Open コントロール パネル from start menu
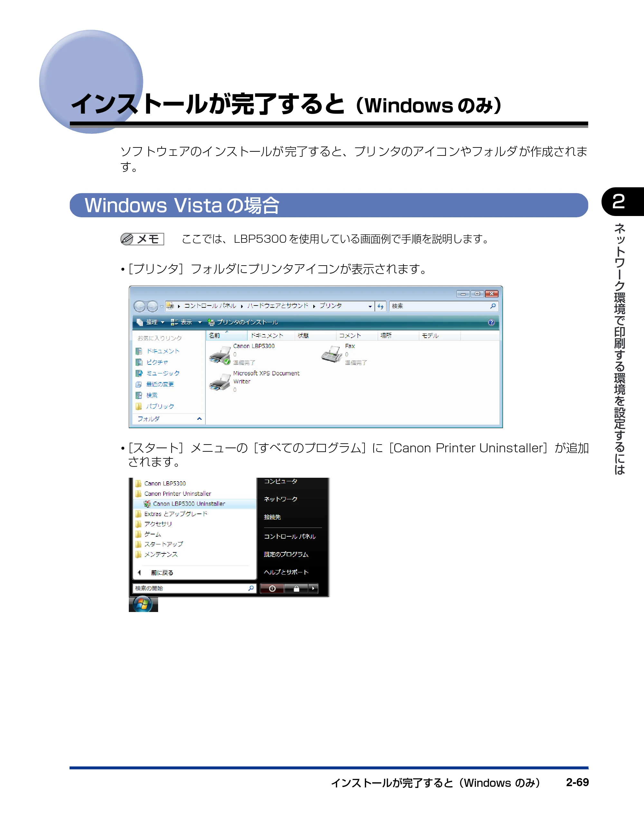 289,536
